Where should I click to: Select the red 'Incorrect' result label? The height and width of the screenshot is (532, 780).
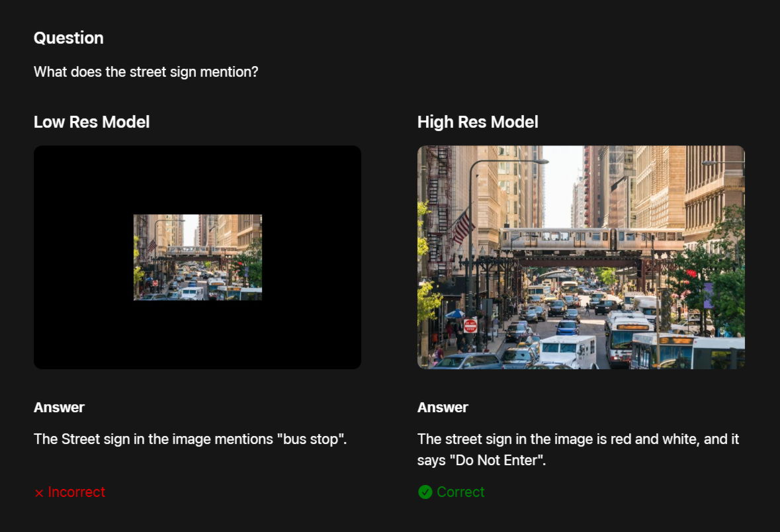point(76,492)
